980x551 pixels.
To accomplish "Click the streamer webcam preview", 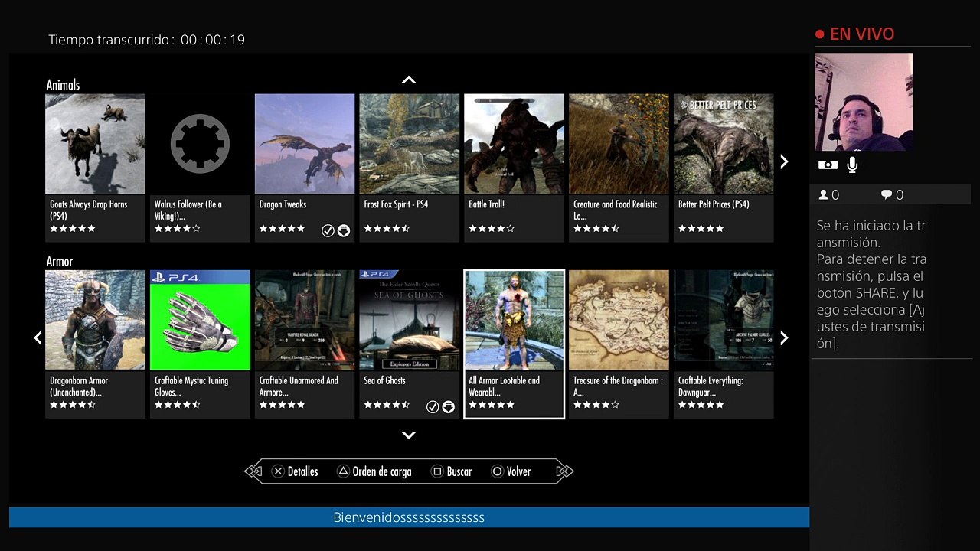I will click(864, 102).
